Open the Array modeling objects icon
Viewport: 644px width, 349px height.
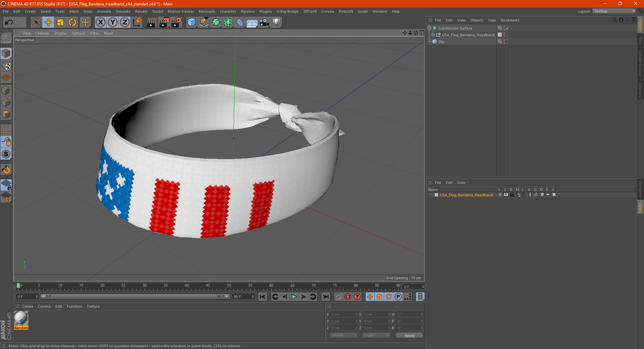(228, 22)
